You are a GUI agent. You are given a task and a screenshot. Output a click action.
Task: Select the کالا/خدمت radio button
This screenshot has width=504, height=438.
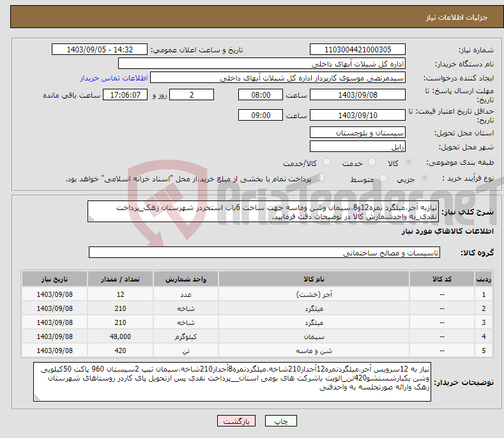pyautogui.click(x=326, y=162)
